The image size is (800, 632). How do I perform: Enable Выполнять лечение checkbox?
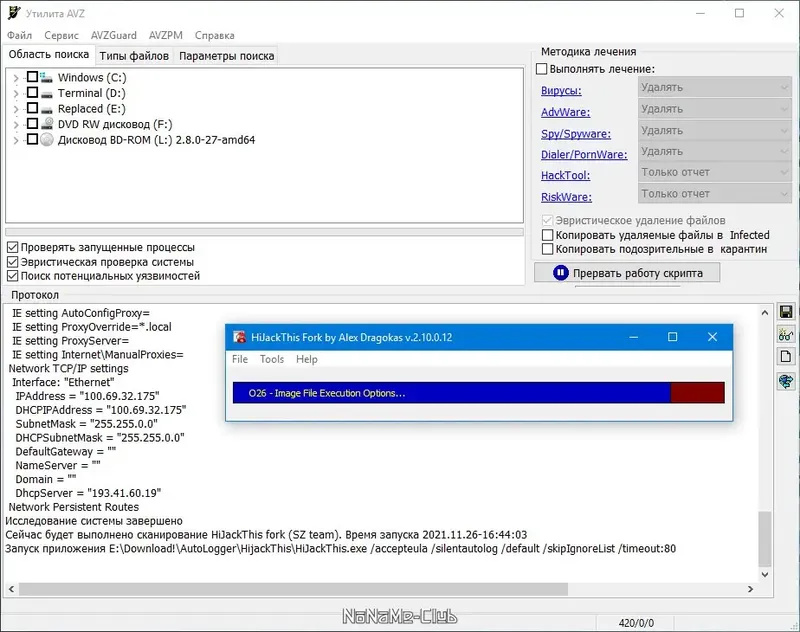(542, 69)
